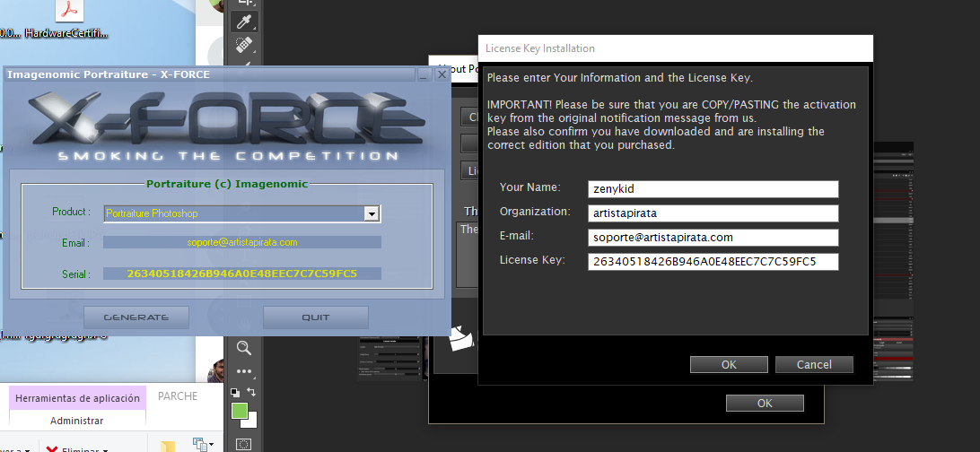This screenshot has height=452, width=980.
Task: Click the white background color swatch
Action: 252,422
